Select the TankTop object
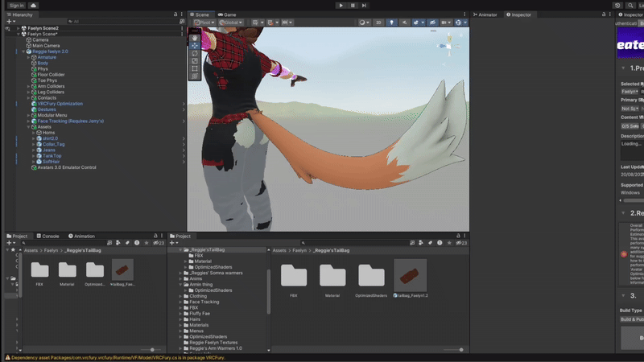This screenshot has height=362, width=644. (x=52, y=156)
